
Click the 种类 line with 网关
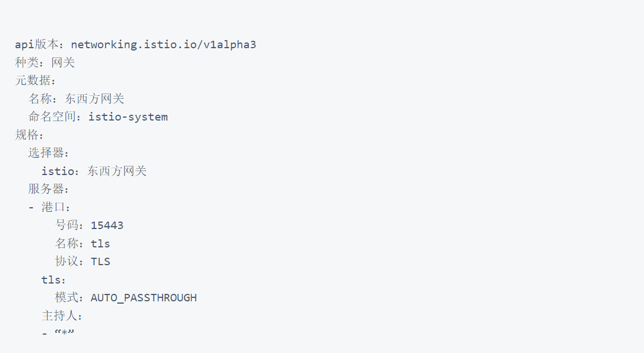click(x=45, y=63)
